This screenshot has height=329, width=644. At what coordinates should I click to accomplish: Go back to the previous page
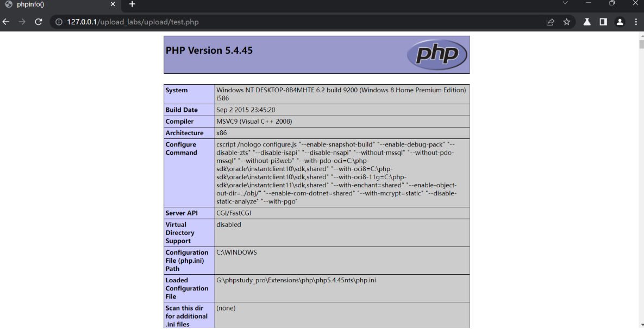tap(6, 22)
